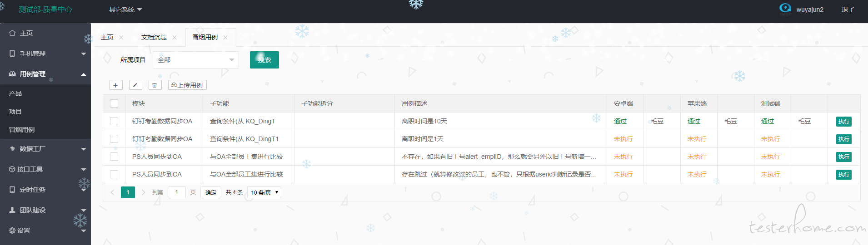
Task: Go to the next page arrow in pagination
Action: pyautogui.click(x=143, y=192)
